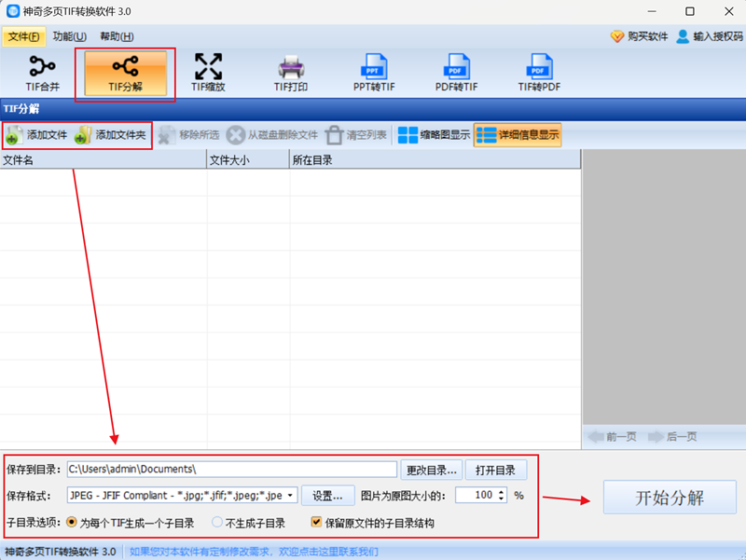The height and width of the screenshot is (560, 746).
Task: Click the 开始分解 button
Action: coord(670,497)
